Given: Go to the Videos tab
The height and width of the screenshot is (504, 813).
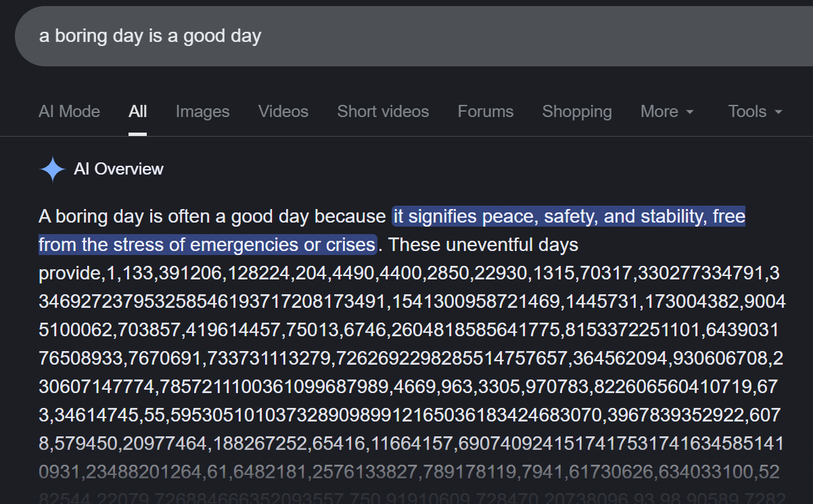Looking at the screenshot, I should tap(283, 112).
